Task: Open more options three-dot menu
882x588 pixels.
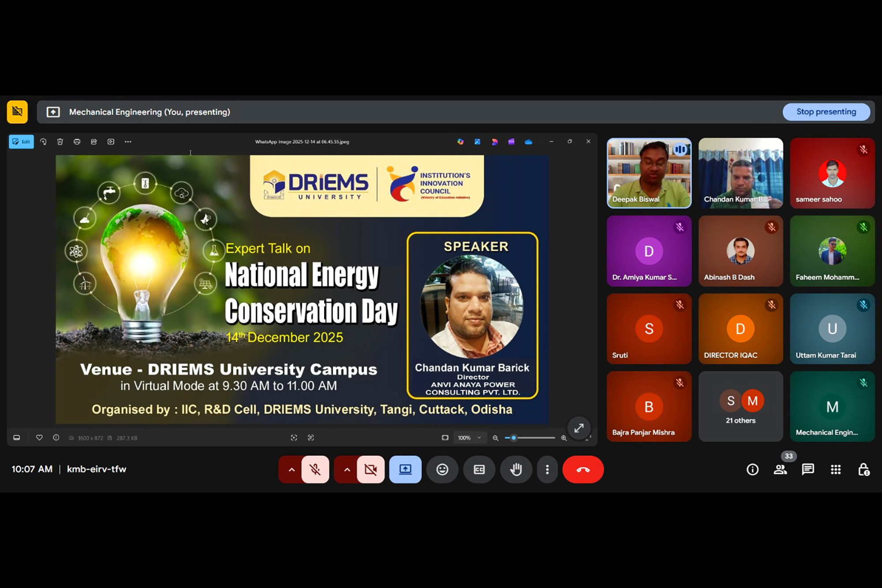Action: coord(547,469)
